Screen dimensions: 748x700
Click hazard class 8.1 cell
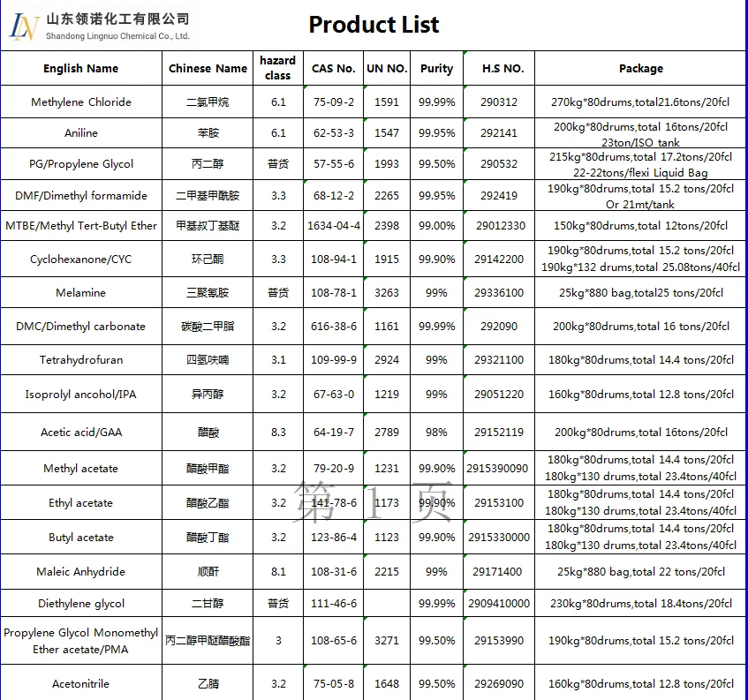(x=278, y=571)
